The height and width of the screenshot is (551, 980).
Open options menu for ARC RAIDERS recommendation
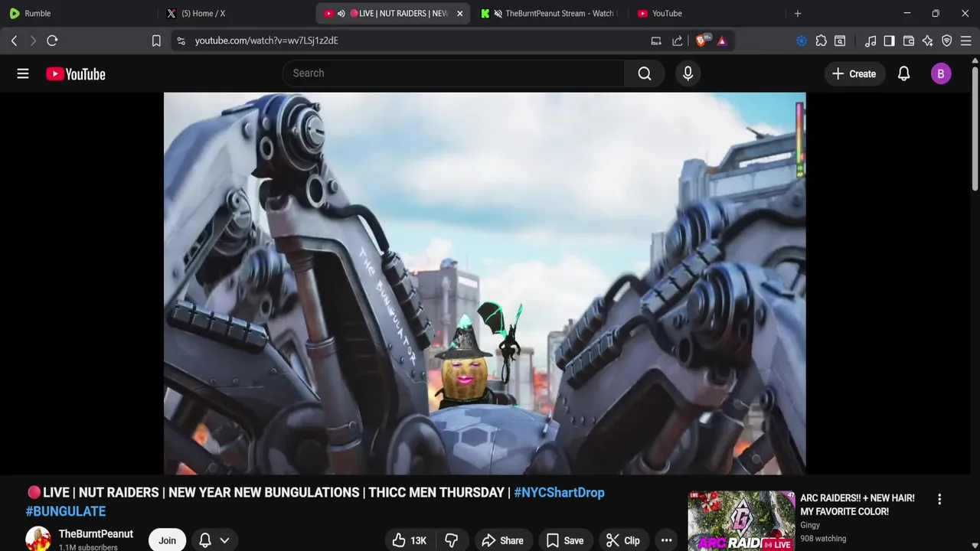tap(939, 499)
